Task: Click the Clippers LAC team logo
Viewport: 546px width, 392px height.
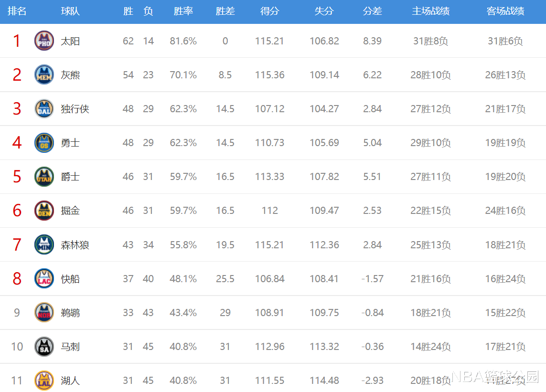Action: pos(44,278)
